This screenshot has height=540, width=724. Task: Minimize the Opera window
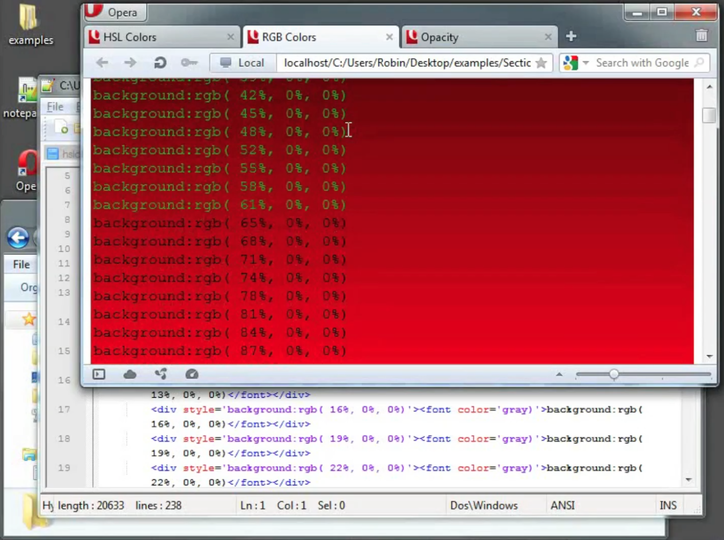click(x=637, y=12)
